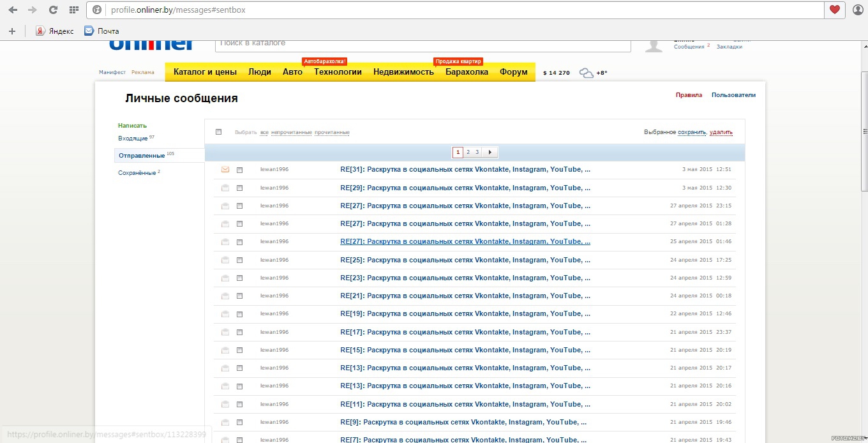868x443 pixels.
Task: Open the Недвижимость section
Action: point(403,72)
